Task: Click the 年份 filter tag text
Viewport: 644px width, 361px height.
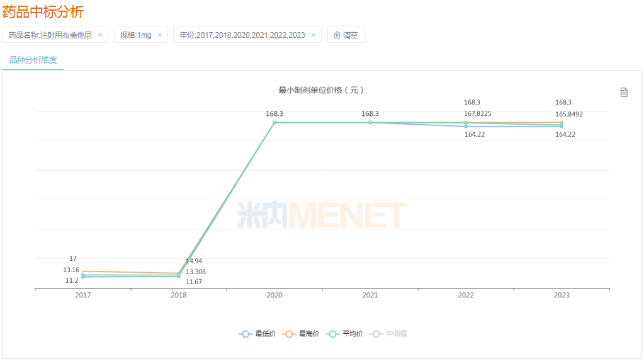Action: (x=242, y=35)
